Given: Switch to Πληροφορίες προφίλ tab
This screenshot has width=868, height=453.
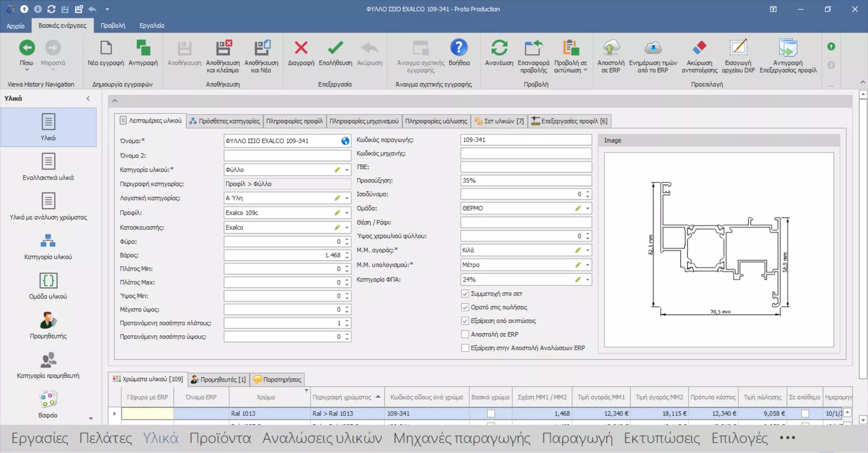Looking at the screenshot, I should pos(294,121).
